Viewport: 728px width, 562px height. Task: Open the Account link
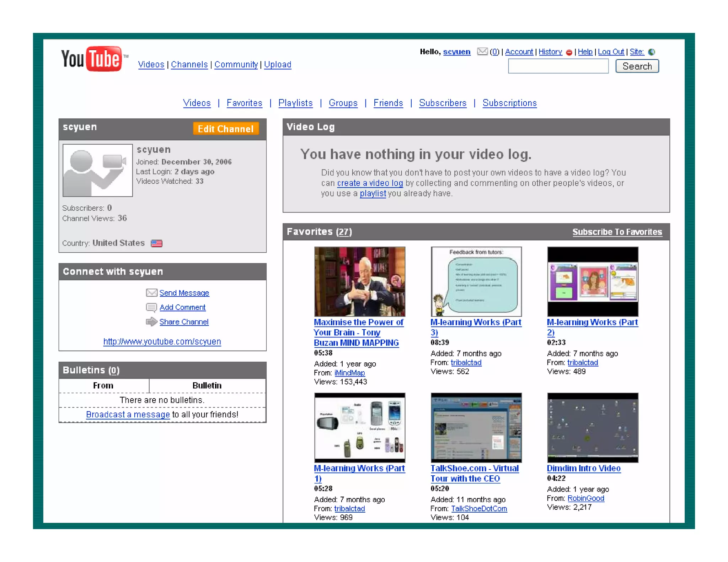pyautogui.click(x=519, y=52)
